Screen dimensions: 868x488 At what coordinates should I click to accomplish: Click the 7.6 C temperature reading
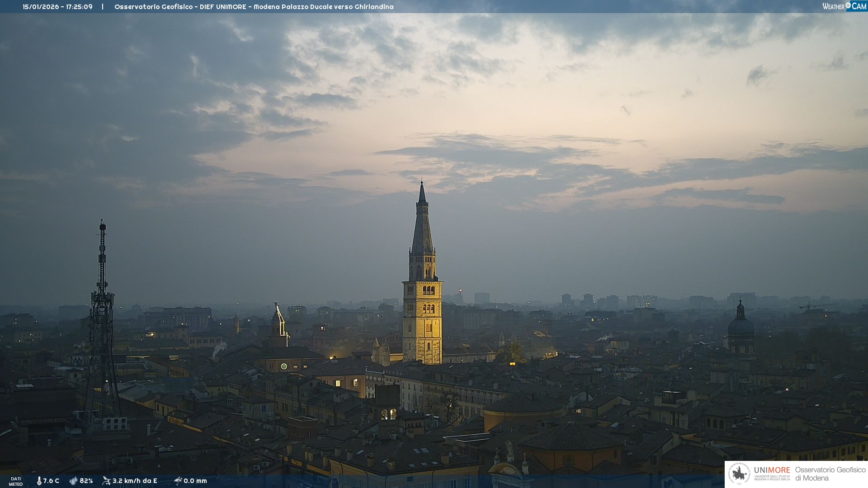tap(51, 481)
